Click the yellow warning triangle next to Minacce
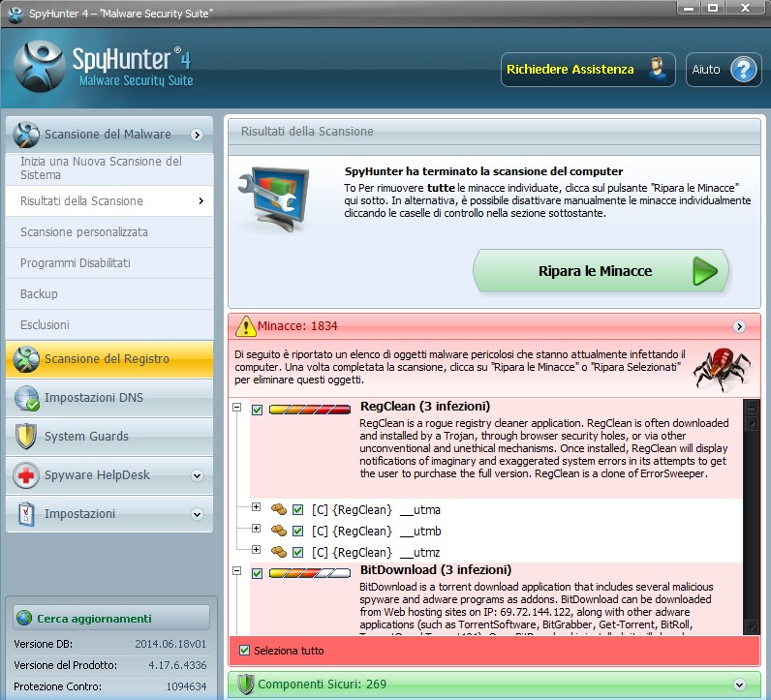 (x=245, y=326)
